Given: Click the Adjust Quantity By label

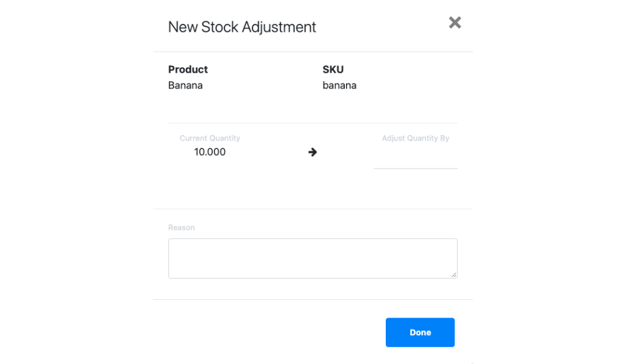Looking at the screenshot, I should [x=416, y=138].
